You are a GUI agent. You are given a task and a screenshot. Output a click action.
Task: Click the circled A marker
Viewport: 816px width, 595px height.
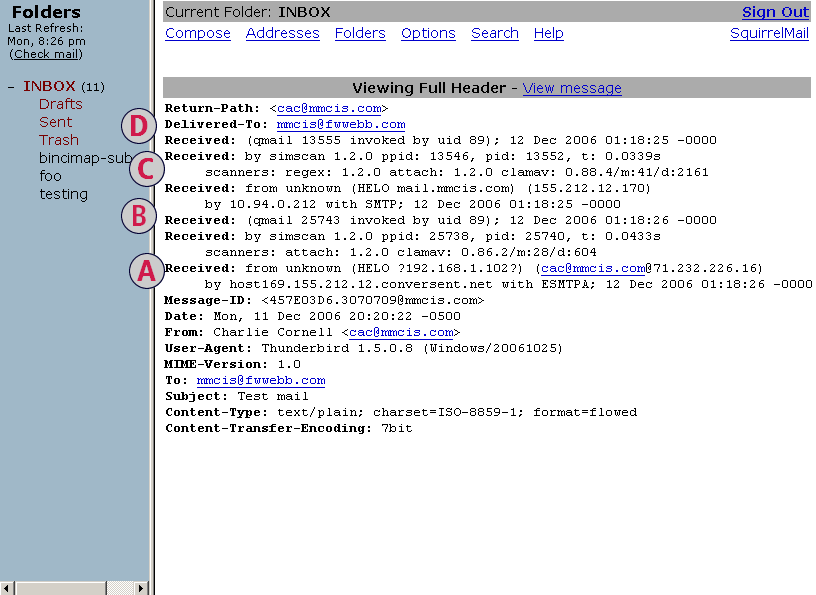[x=148, y=270]
